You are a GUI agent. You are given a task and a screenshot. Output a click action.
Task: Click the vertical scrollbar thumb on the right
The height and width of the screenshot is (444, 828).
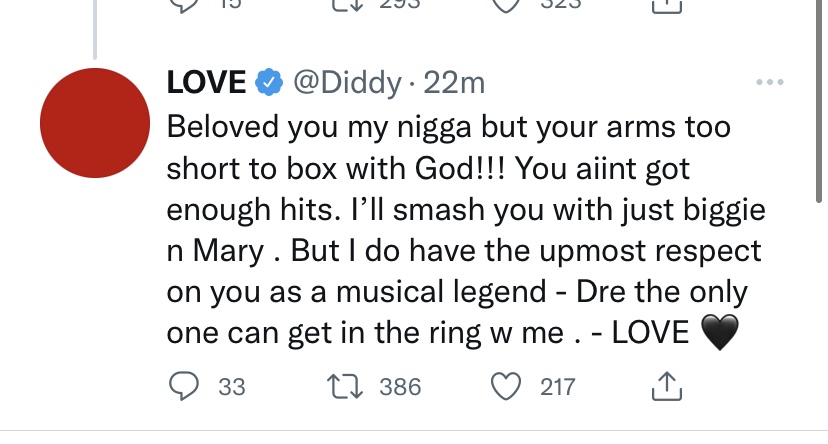click(819, 100)
